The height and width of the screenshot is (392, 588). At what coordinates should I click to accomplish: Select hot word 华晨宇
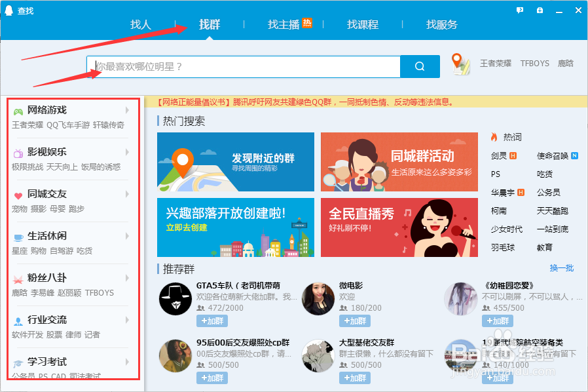pyautogui.click(x=503, y=193)
